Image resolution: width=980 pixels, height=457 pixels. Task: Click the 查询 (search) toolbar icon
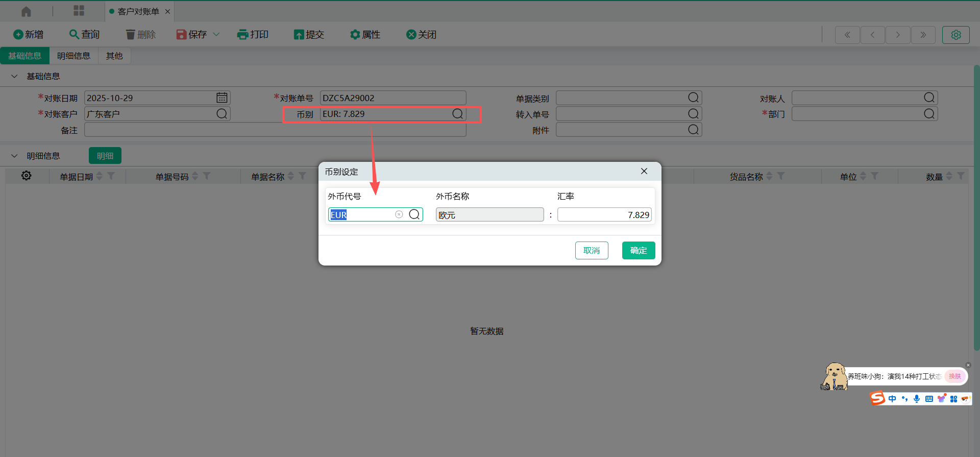[74, 34]
